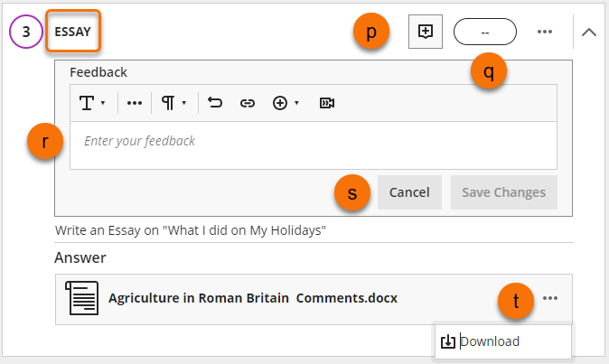Click the add feedback icon beside the grade
Screen dimensions: 609x364
(425, 32)
